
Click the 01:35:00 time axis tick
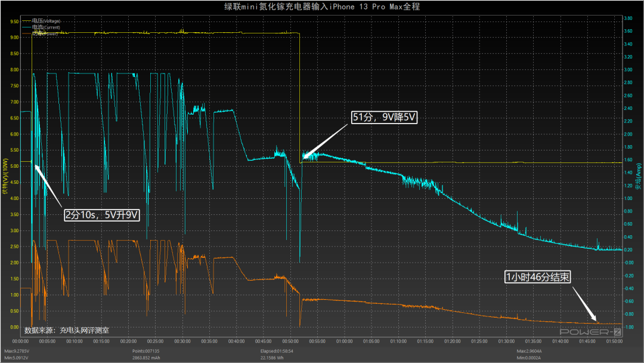[x=533, y=342]
